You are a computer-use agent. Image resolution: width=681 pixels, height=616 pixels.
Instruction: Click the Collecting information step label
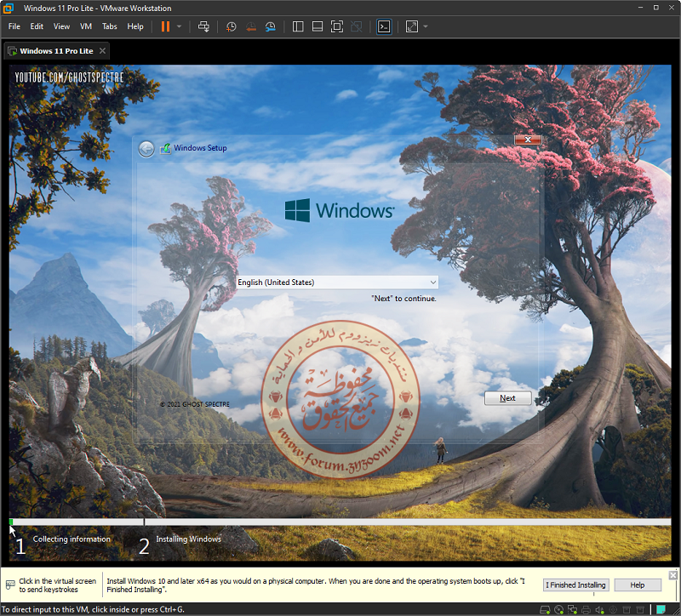(72, 539)
